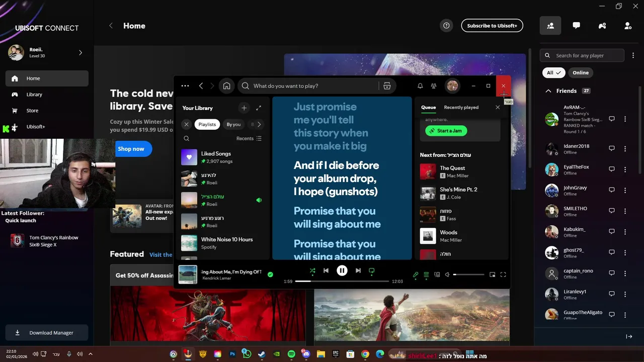Clear the Playlists filter

(186, 124)
